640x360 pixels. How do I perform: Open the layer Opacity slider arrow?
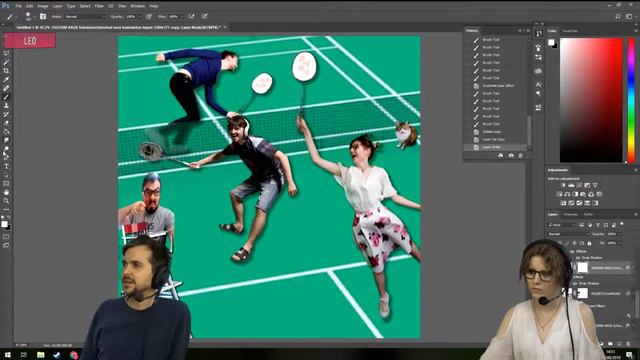coord(621,234)
